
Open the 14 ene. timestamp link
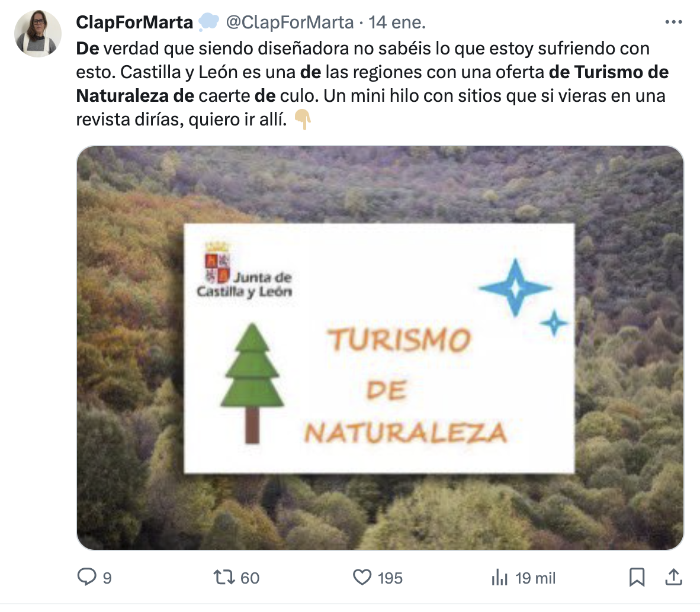tap(397, 22)
